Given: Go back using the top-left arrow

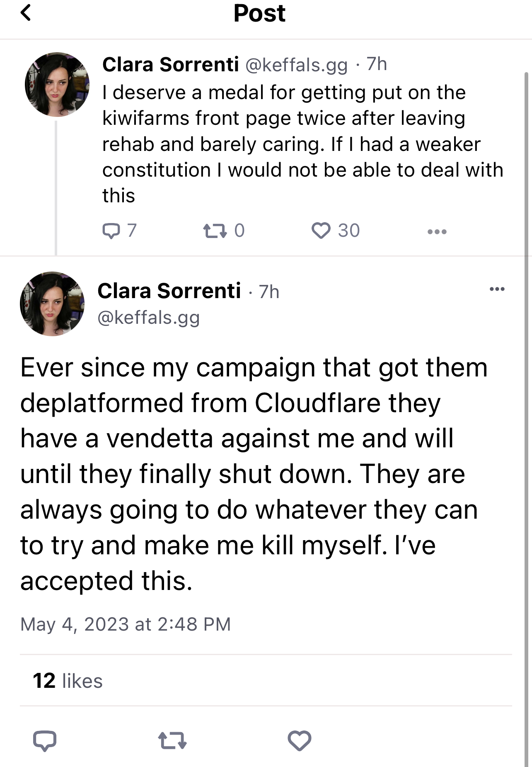Looking at the screenshot, I should [26, 12].
